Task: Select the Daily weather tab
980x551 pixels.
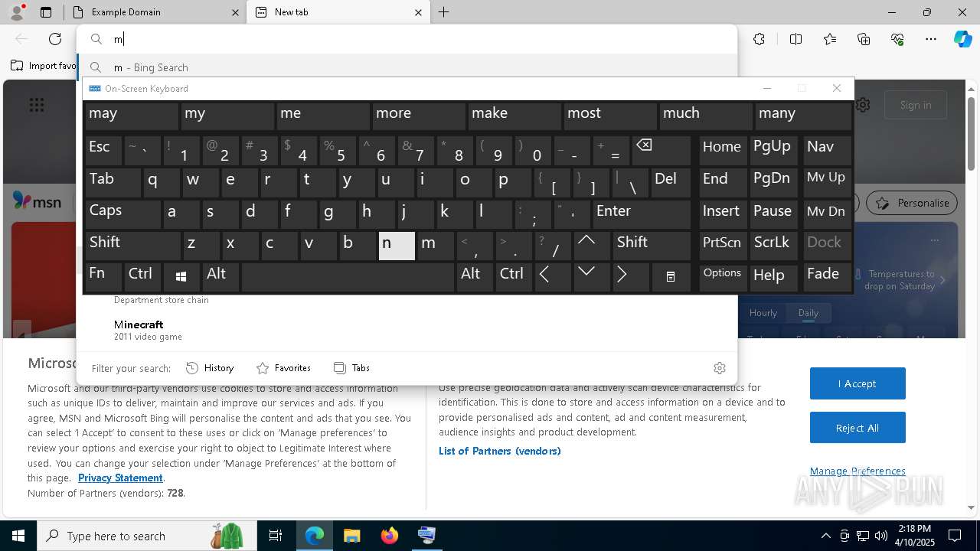Action: [x=808, y=313]
